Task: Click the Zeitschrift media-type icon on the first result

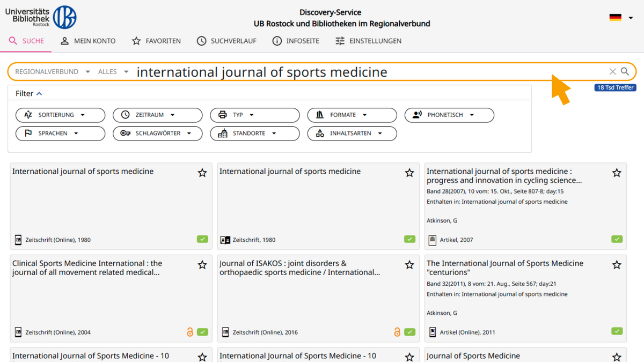Action: point(18,240)
